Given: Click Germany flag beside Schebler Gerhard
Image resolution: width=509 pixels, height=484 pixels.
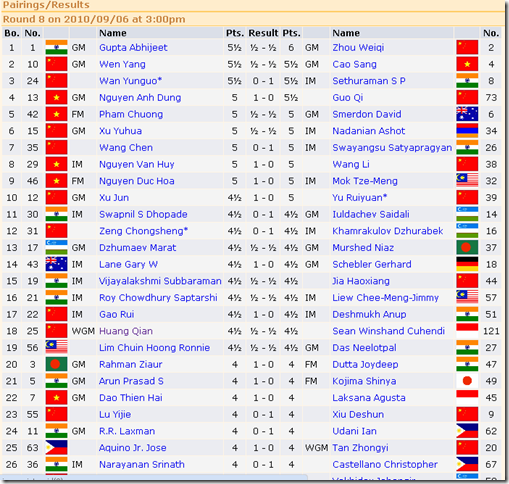Looking at the screenshot, I should (x=467, y=264).
